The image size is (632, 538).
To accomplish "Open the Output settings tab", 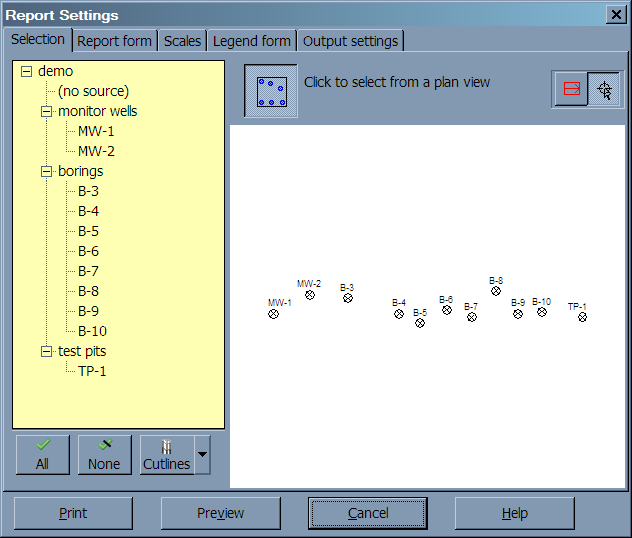I will coord(350,41).
